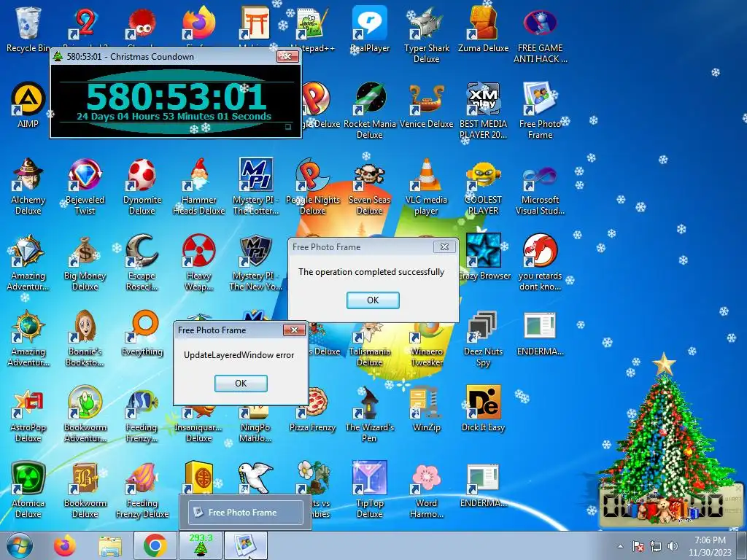Select Talismania Deluxe shortcut
Viewport: 747px width, 560px height.
(370, 345)
